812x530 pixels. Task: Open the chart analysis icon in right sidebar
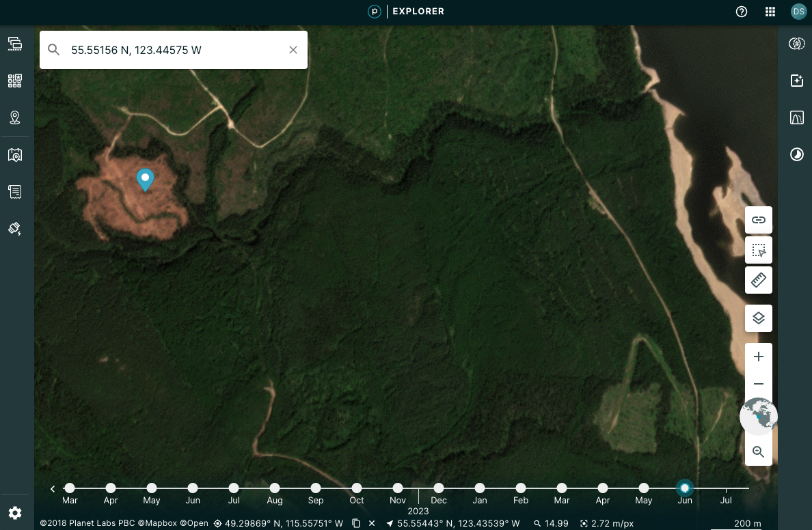796,117
